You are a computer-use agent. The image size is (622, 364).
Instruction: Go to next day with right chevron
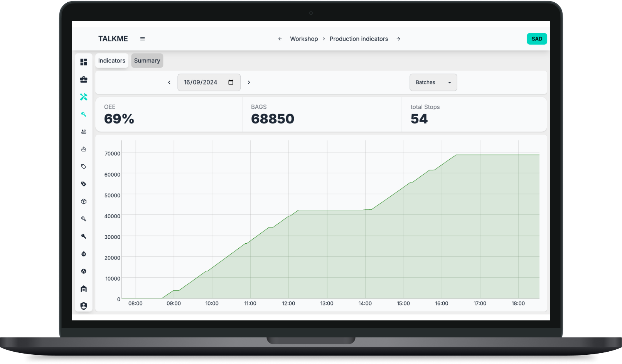pos(249,83)
